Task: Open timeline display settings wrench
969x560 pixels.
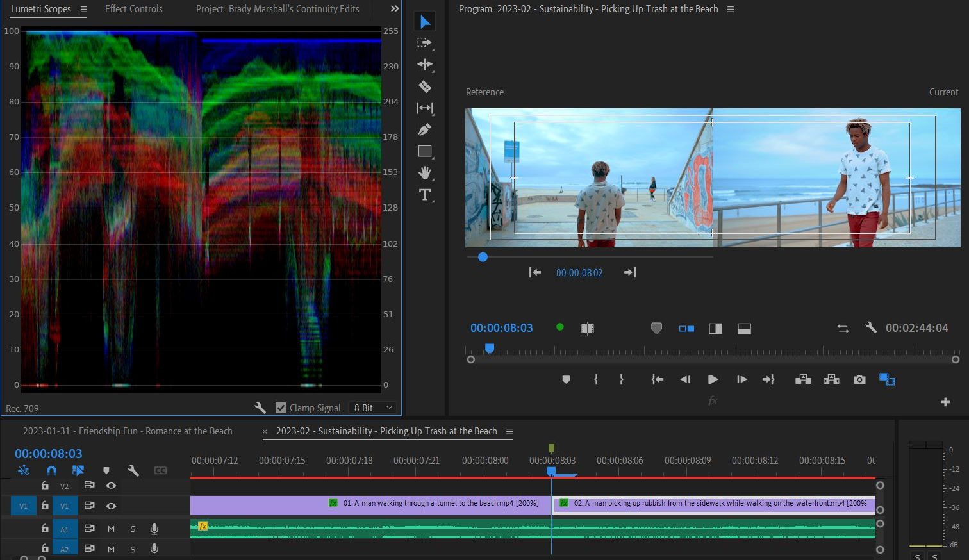Action: 133,471
